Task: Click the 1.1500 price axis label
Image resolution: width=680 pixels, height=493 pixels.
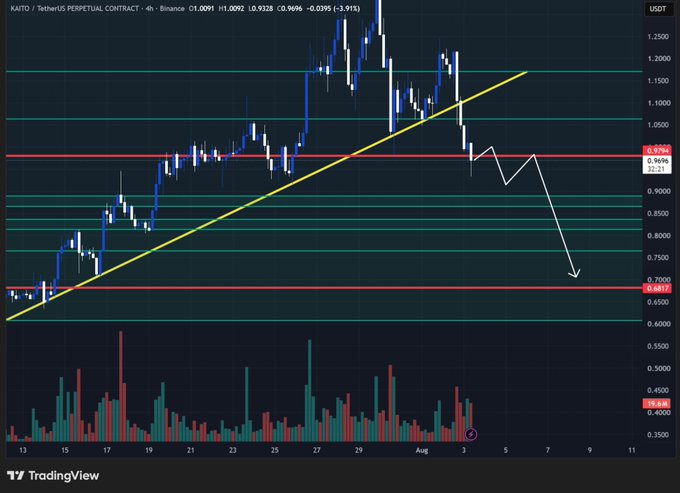Action: (x=658, y=81)
